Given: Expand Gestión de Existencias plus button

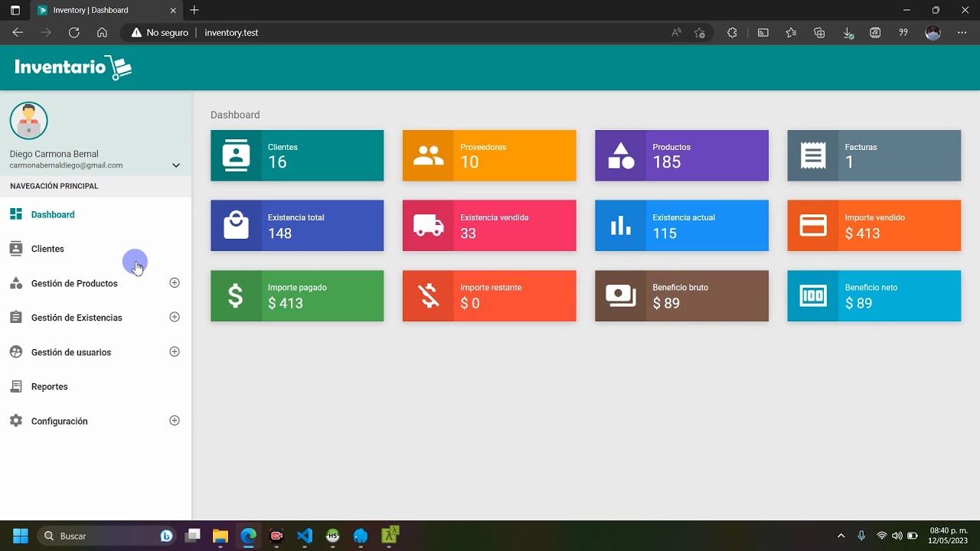Looking at the screenshot, I should (x=175, y=318).
